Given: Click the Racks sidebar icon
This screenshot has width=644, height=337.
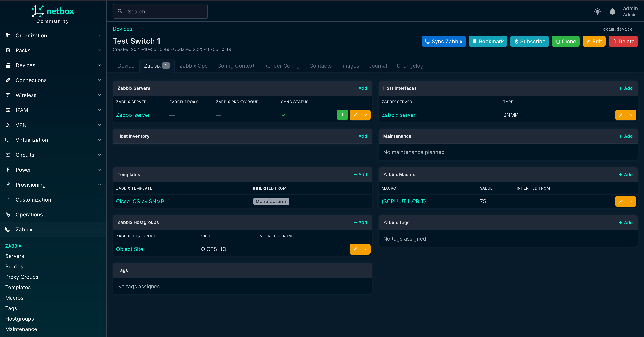Looking at the screenshot, I should (x=8, y=50).
